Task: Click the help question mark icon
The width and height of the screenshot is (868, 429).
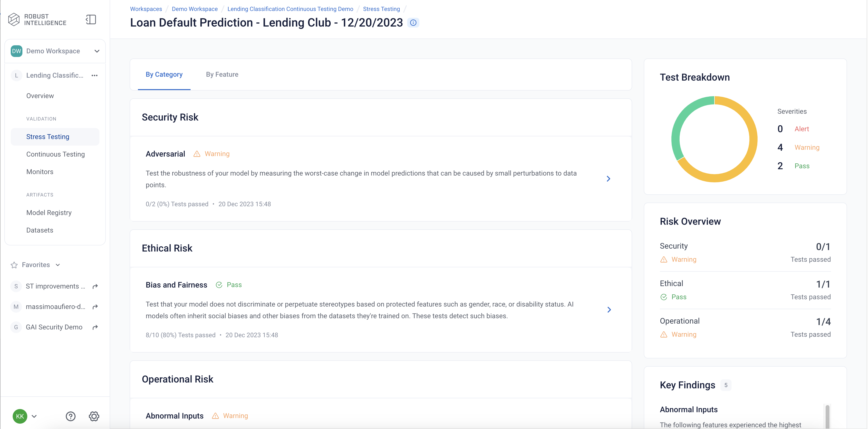Action: coord(71,417)
